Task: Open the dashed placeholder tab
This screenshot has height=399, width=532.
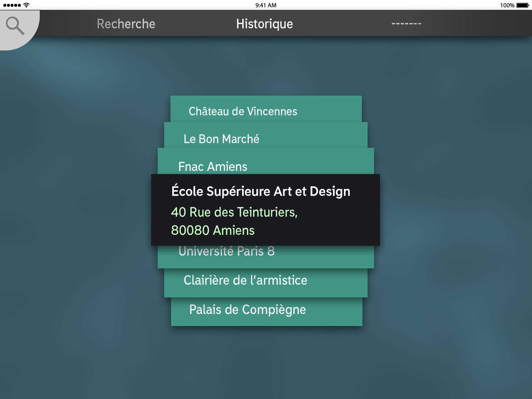Action: 406,24
